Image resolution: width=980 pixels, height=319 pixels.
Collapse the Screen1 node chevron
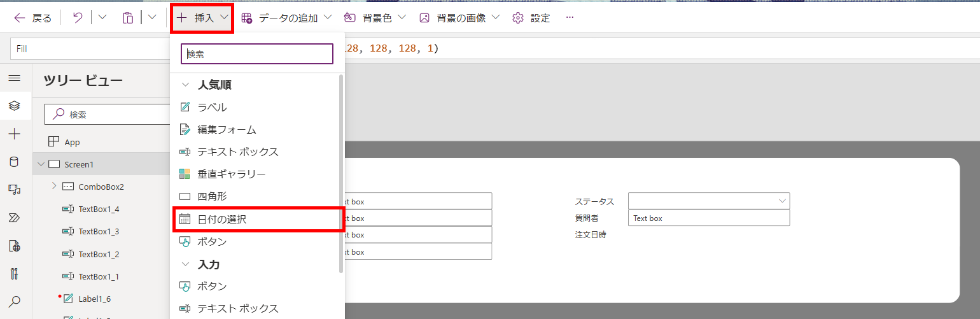[x=41, y=164]
